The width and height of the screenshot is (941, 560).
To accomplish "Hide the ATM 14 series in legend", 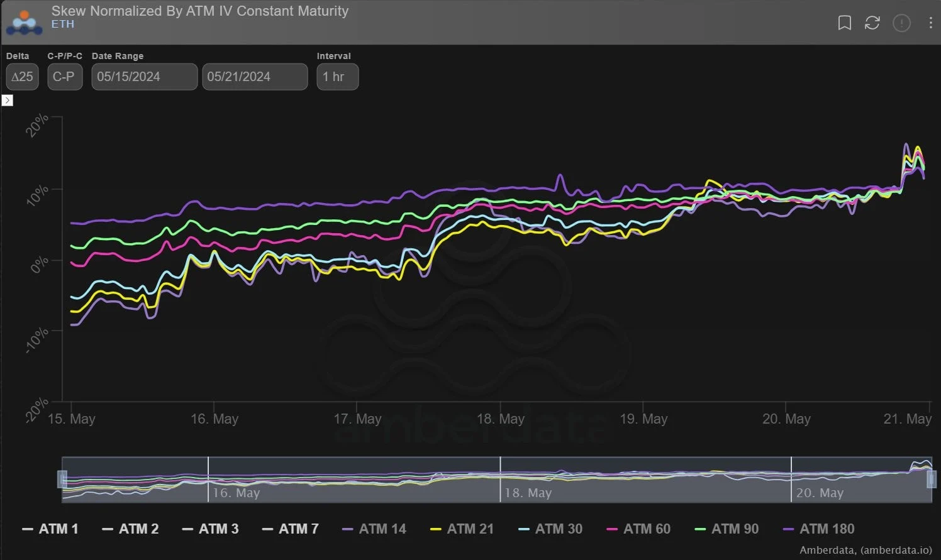I will (x=374, y=529).
